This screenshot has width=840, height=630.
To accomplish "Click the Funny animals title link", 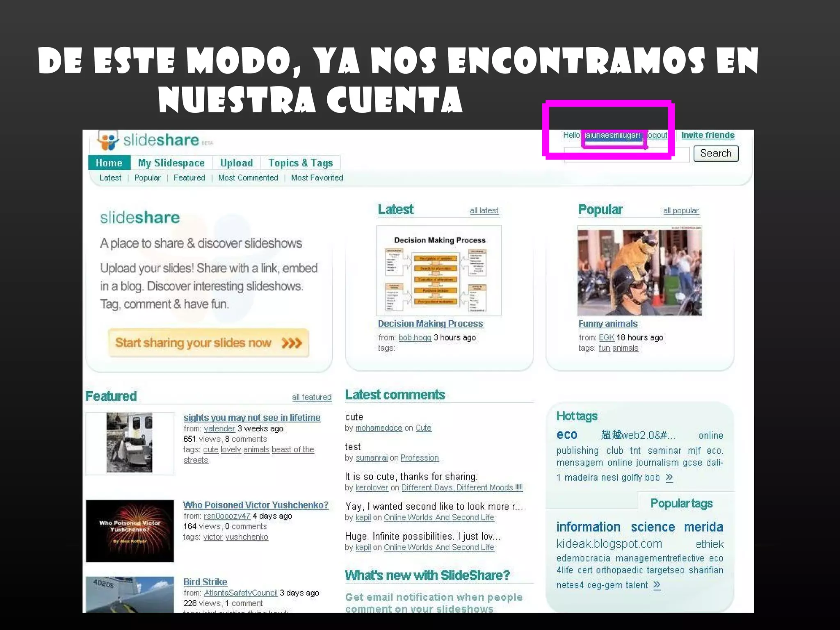I will click(x=608, y=324).
